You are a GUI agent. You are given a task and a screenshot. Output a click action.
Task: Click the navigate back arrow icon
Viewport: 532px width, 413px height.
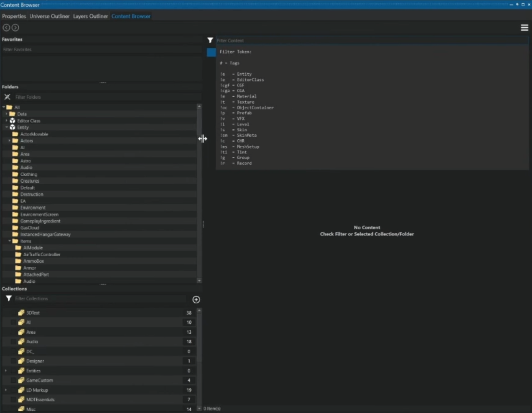(6, 27)
